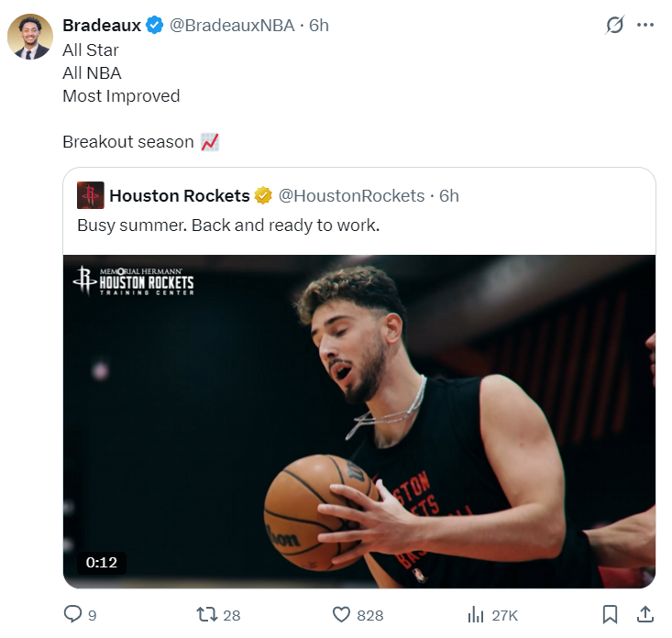The height and width of the screenshot is (638, 672).
Task: Open the more options menu
Action: coord(645,26)
